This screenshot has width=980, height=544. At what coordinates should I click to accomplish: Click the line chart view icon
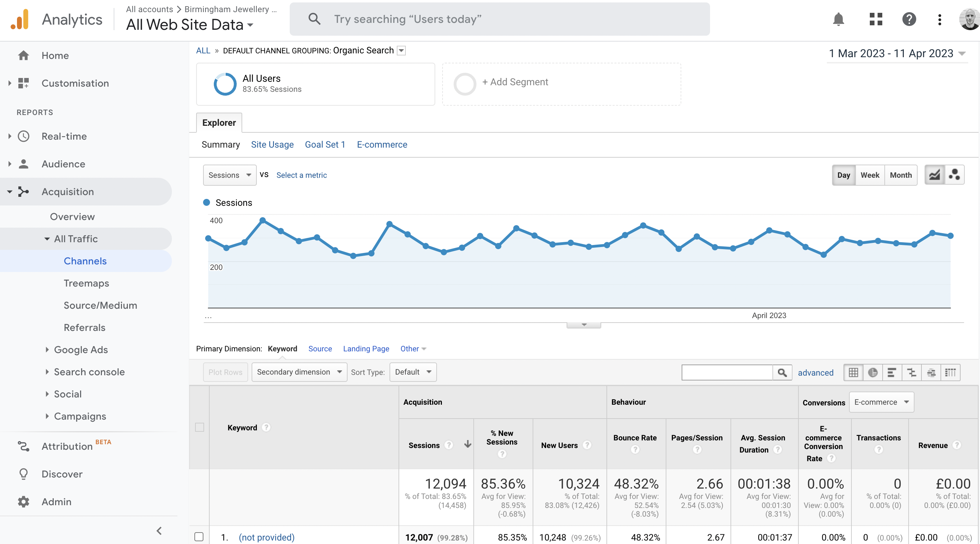pyautogui.click(x=935, y=175)
